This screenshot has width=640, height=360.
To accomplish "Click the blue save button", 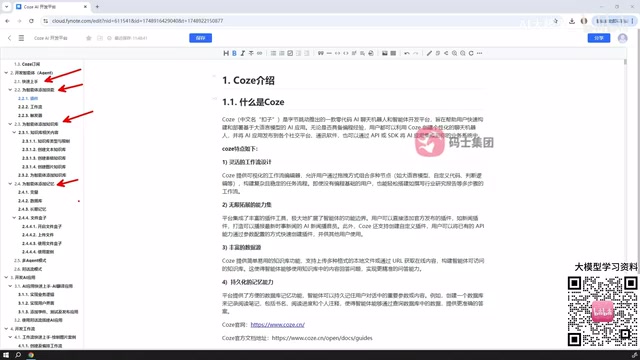I will [200, 38].
